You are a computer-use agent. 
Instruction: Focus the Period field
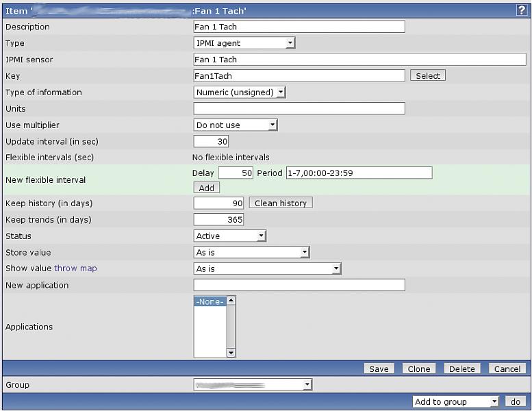tap(359, 173)
